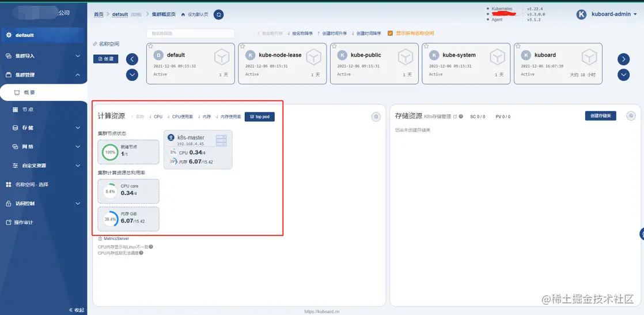
Task: Star the kube-system namespace card
Action: tap(426, 46)
